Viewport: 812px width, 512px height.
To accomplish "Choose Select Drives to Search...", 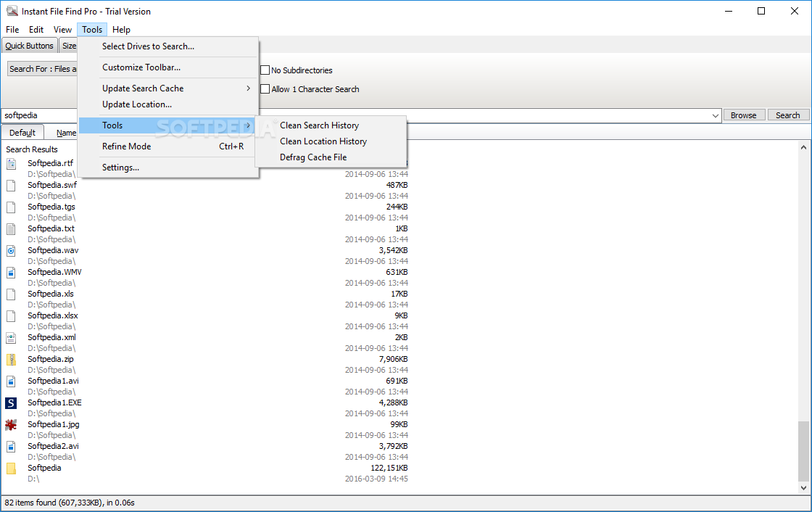I will 169,46.
